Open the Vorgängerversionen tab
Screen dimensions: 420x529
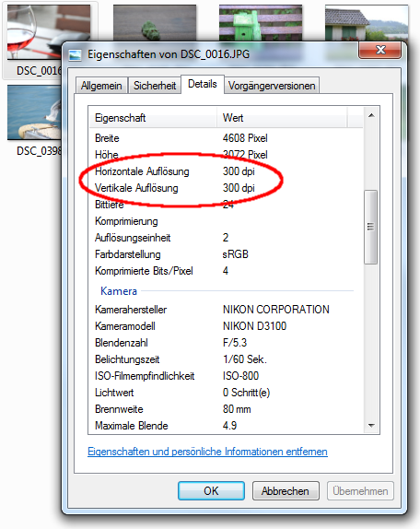[x=272, y=86]
